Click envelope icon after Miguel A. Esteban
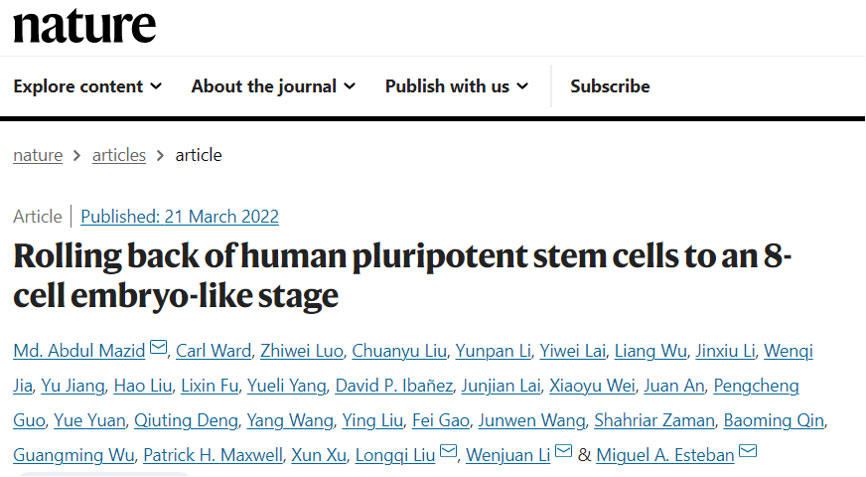 (747, 453)
